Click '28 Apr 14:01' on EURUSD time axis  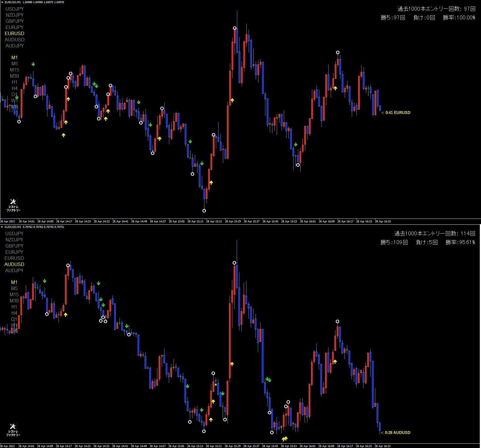[27, 222]
